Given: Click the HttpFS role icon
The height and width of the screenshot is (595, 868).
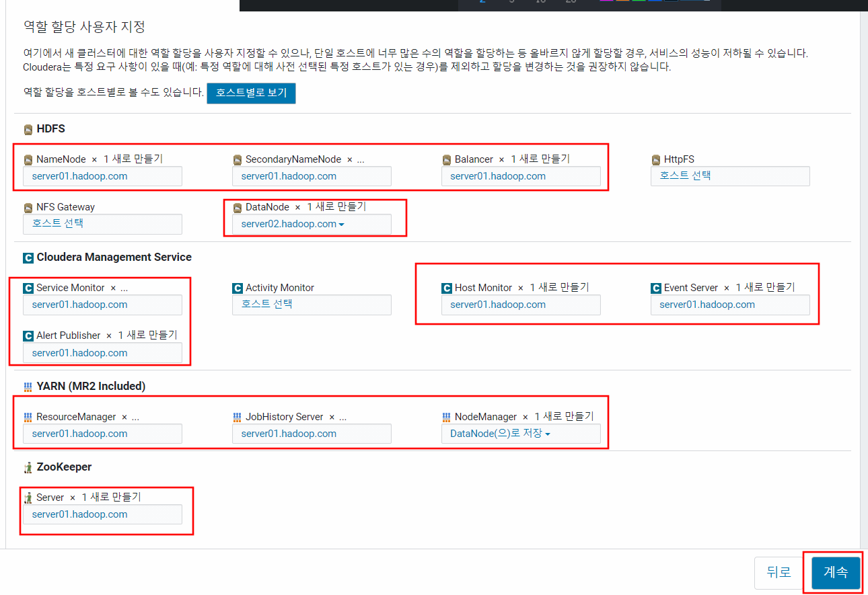Looking at the screenshot, I should pyautogui.click(x=656, y=160).
